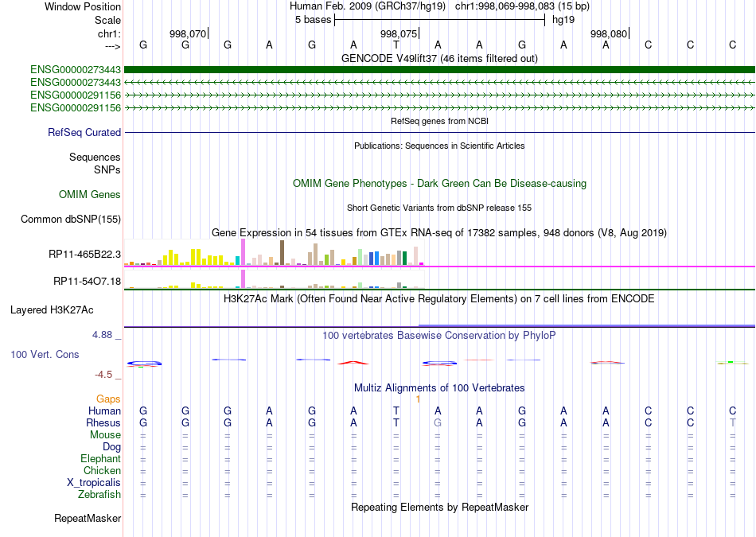Click the Layered H3K27Ac label

point(52,310)
